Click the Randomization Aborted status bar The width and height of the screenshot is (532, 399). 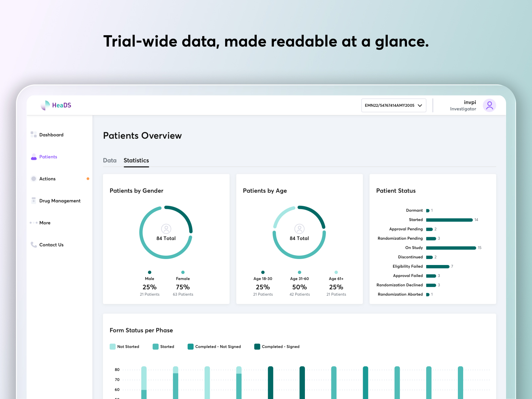point(428,294)
